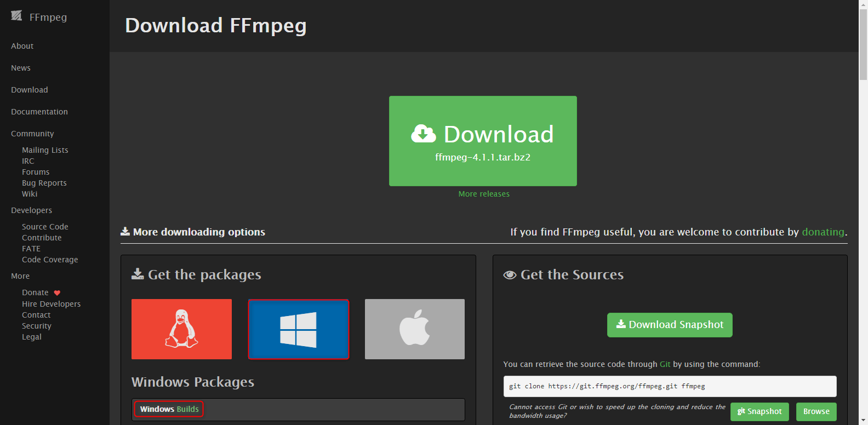Go to News in the sidebar

[x=21, y=68]
